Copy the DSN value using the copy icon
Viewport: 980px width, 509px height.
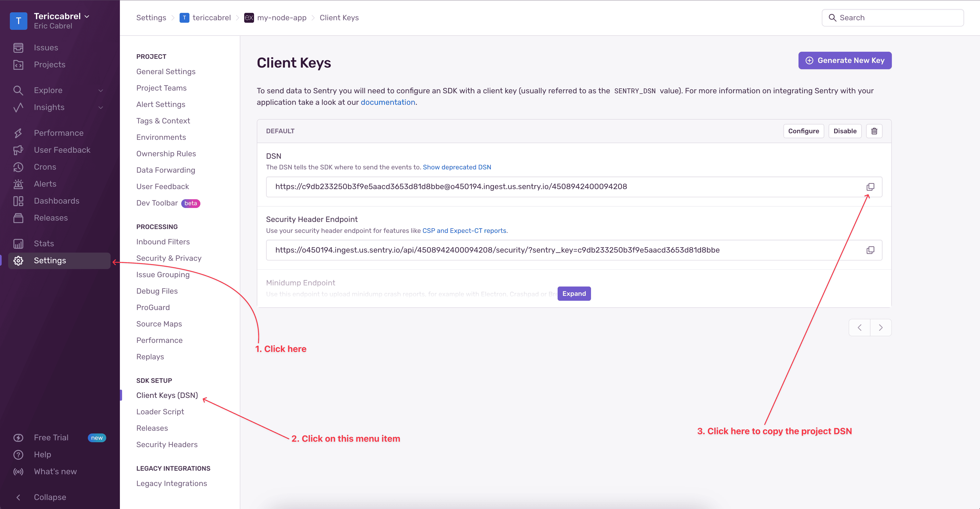pyautogui.click(x=871, y=186)
